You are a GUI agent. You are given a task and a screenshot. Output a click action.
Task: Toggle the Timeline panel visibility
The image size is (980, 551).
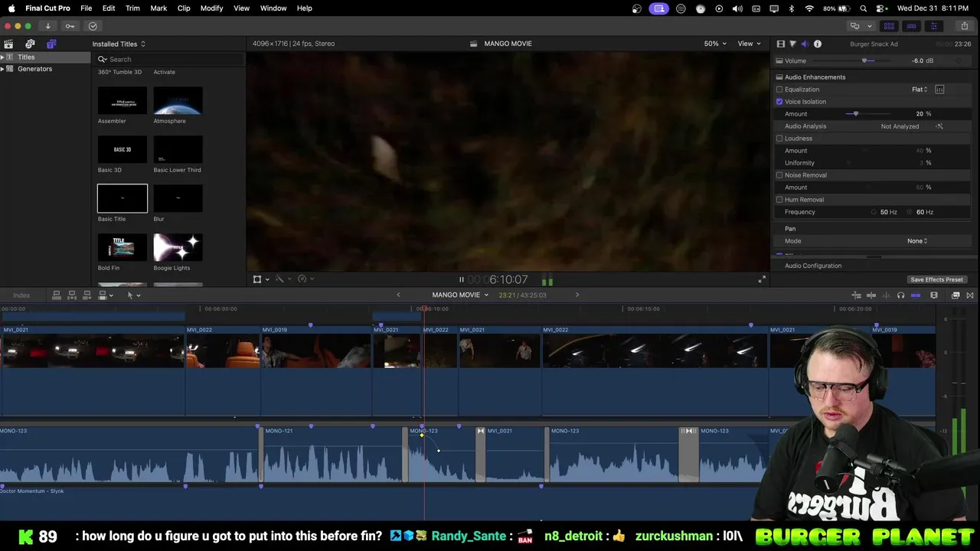point(911,26)
